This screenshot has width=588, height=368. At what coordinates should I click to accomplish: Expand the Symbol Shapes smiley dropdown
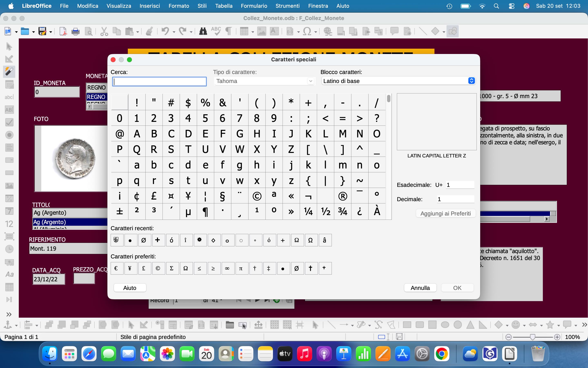click(x=524, y=325)
